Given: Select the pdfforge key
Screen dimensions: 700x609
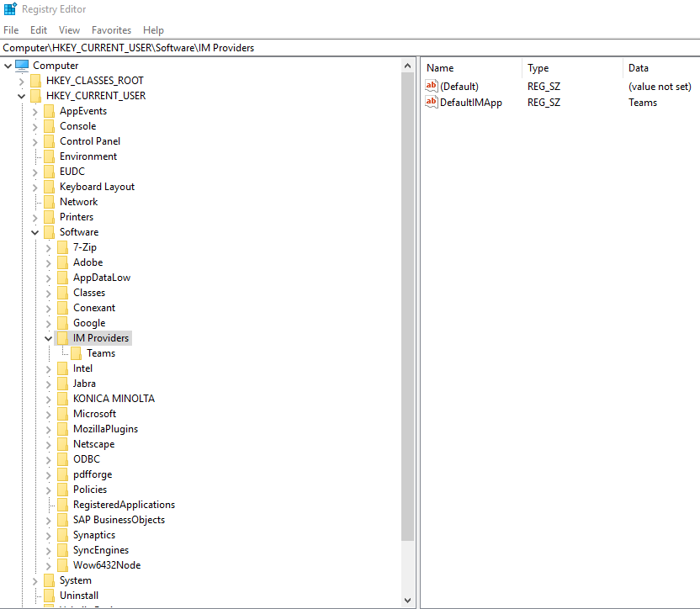Looking at the screenshot, I should [93, 474].
